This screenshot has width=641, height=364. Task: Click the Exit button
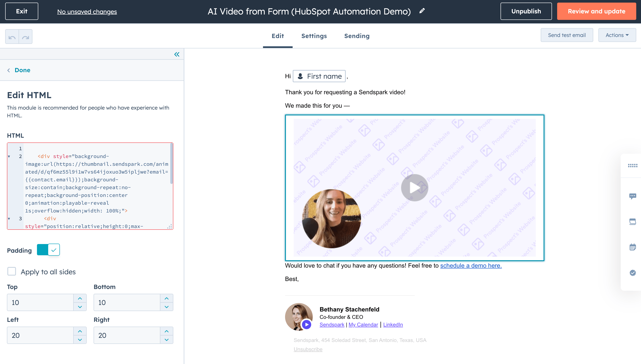[22, 11]
